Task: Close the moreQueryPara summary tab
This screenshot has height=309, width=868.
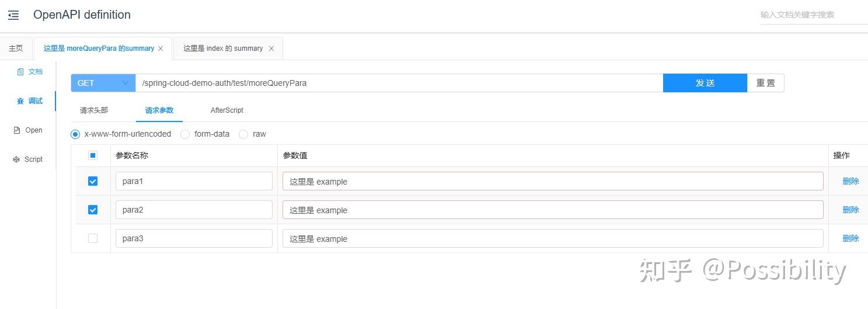Action: point(161,49)
